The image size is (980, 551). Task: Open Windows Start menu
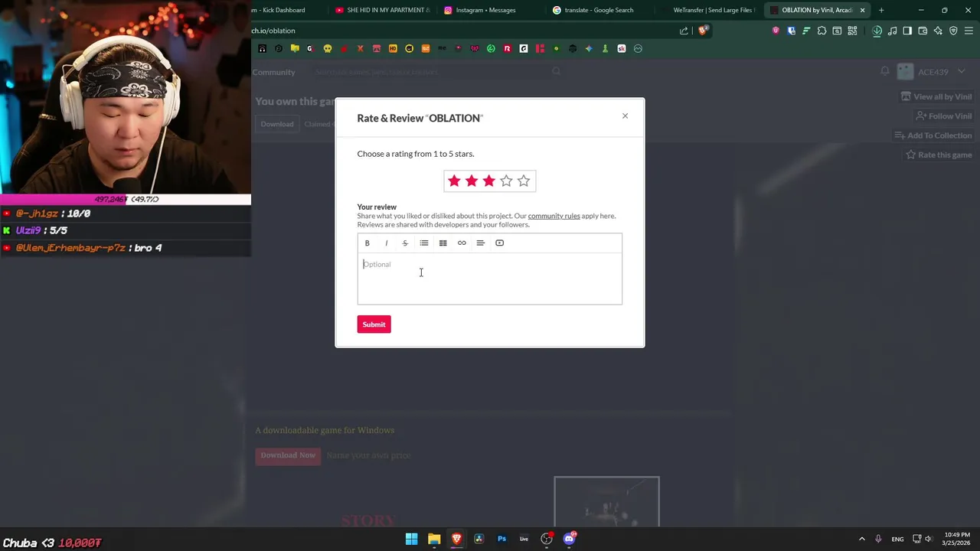pyautogui.click(x=411, y=539)
